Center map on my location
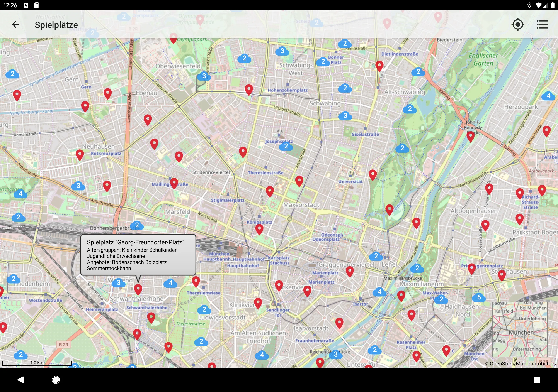This screenshot has width=558, height=392. pos(518,25)
